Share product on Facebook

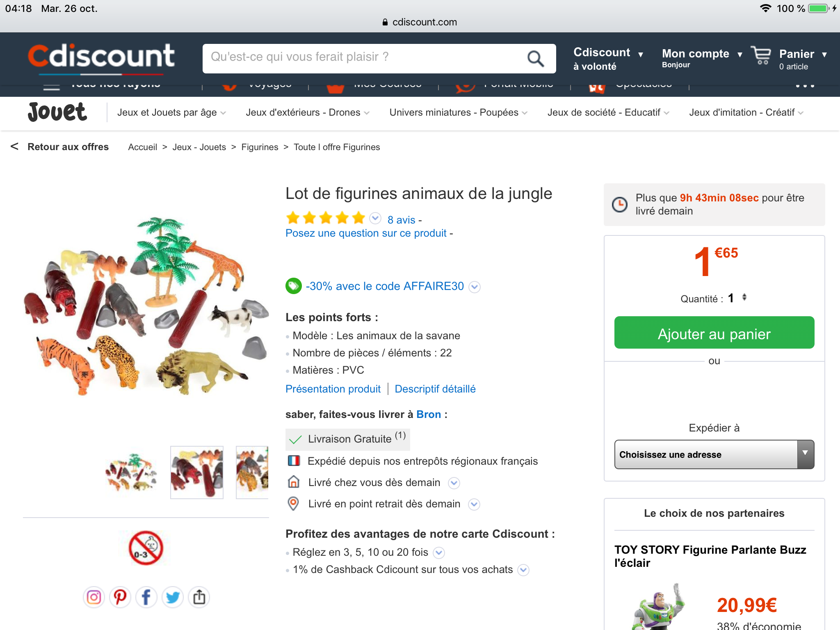coord(146,597)
